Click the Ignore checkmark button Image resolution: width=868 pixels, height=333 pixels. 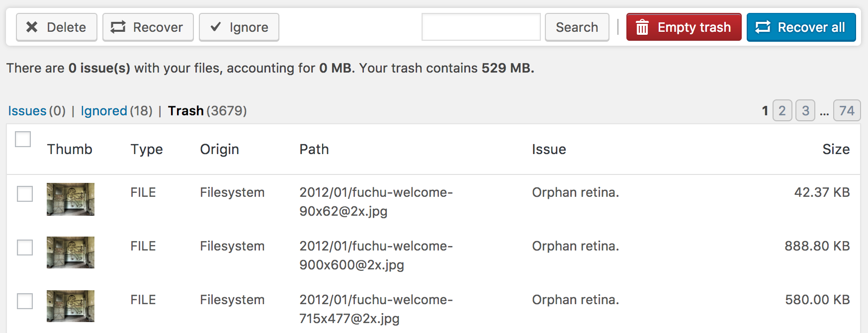pos(239,27)
